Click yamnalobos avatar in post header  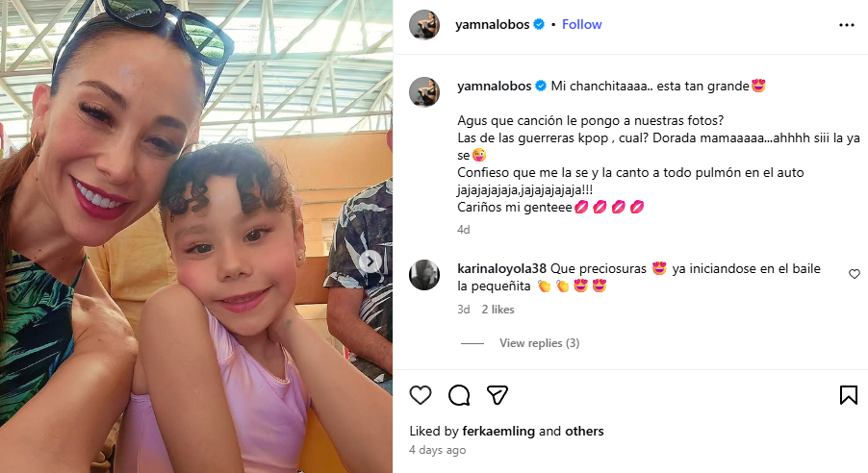[424, 24]
